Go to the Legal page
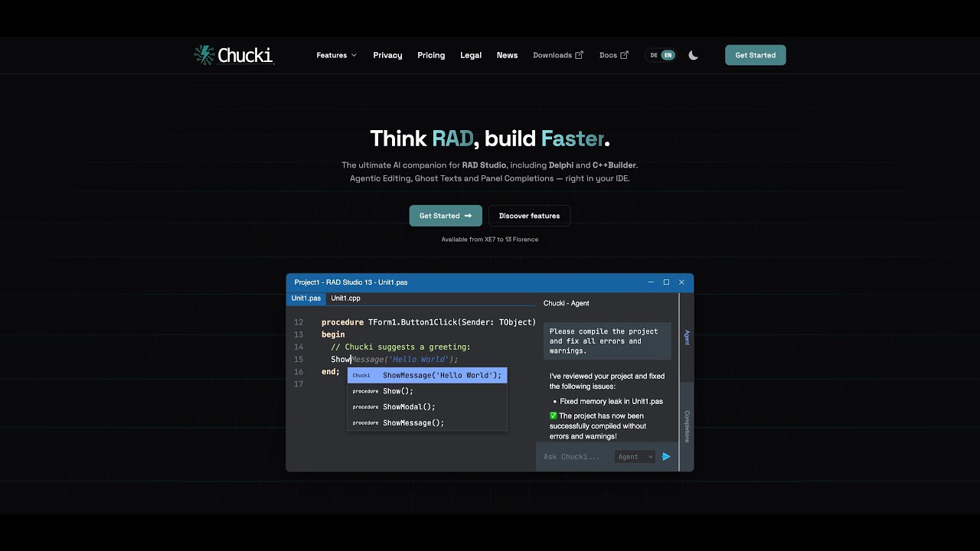 [x=471, y=55]
